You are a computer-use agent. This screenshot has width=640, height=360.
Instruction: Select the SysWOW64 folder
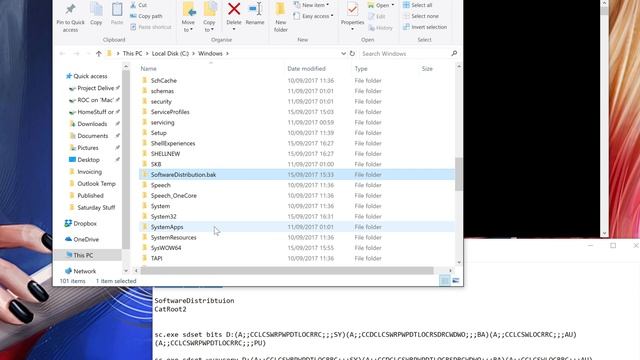pyautogui.click(x=166, y=248)
